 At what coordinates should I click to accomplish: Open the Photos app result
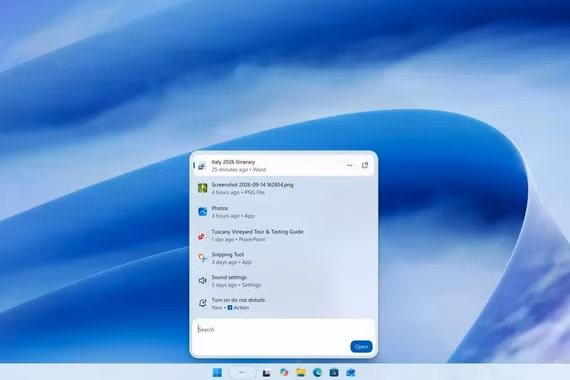(x=284, y=212)
